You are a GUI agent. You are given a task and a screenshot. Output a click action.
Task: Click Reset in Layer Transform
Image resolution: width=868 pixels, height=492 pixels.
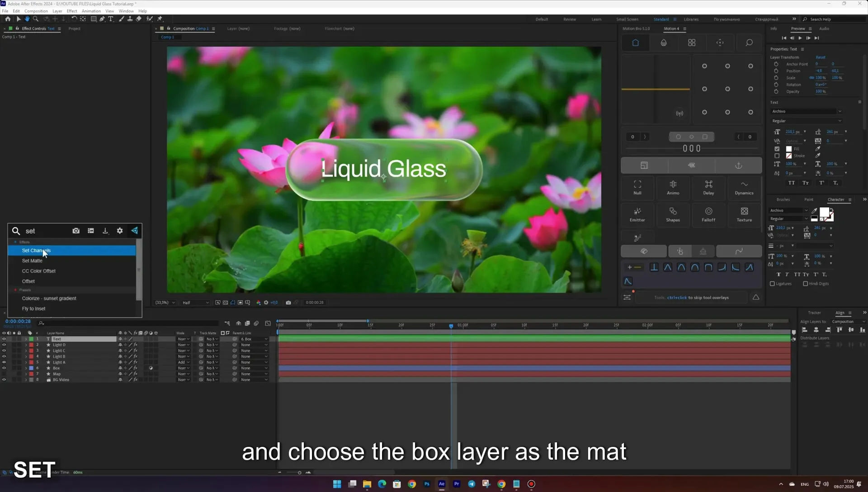[821, 57]
